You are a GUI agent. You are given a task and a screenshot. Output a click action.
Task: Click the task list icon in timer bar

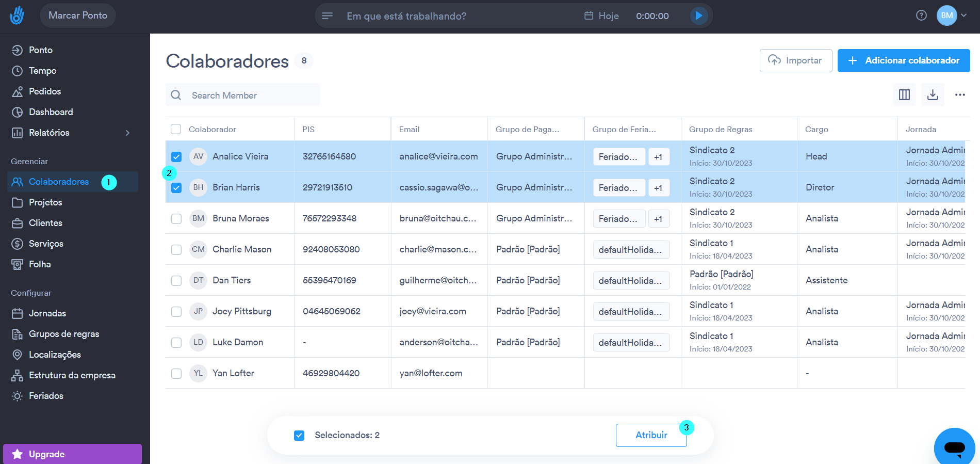[327, 16]
